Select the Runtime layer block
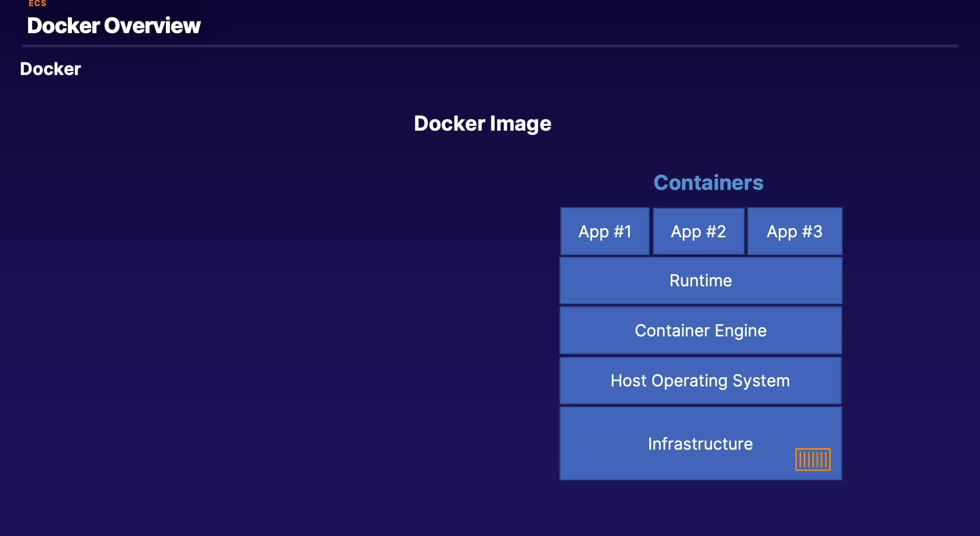The width and height of the screenshot is (980, 536). coord(700,281)
